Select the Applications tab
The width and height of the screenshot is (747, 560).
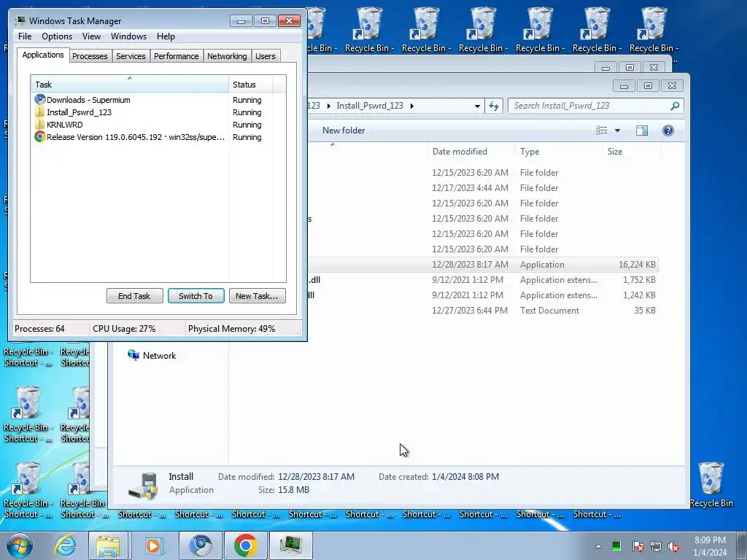pos(43,55)
